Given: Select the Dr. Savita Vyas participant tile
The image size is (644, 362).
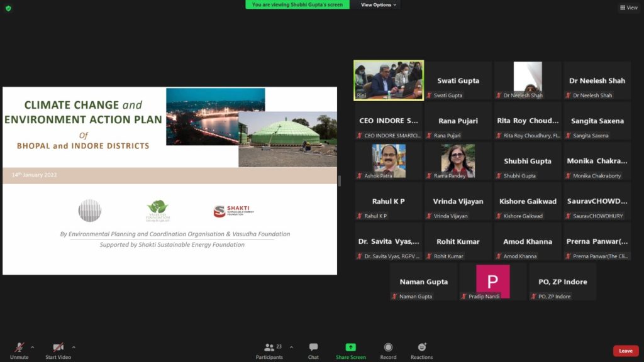Looking at the screenshot, I should (389, 241).
